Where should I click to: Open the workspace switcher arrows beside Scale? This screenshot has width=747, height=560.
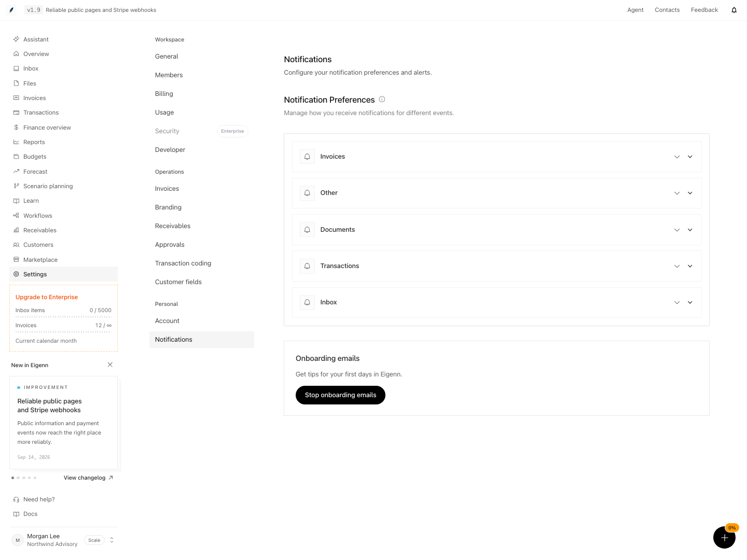(112, 540)
